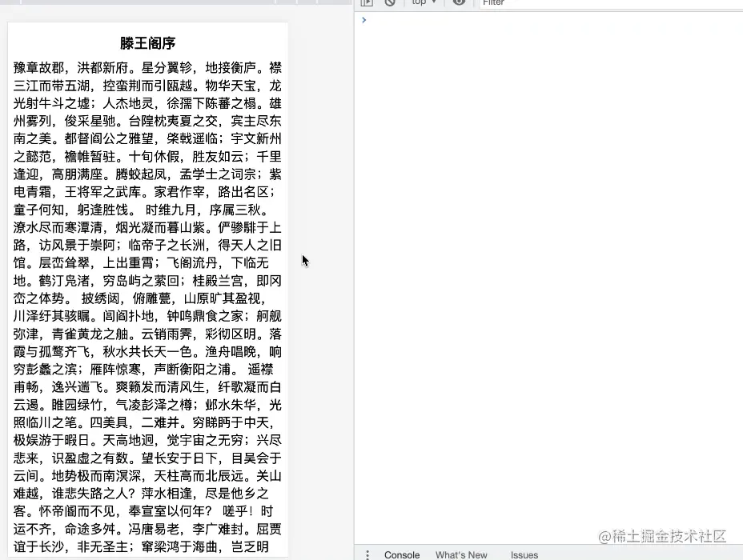Switch to the Issues tab
Viewport: 743px width, 560px height.
click(524, 554)
